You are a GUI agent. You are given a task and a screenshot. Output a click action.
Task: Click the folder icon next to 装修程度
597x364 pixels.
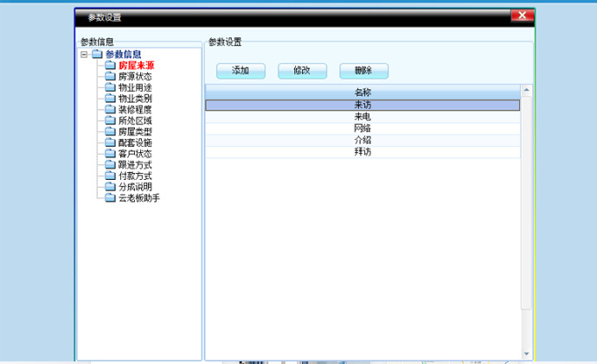[110, 109]
